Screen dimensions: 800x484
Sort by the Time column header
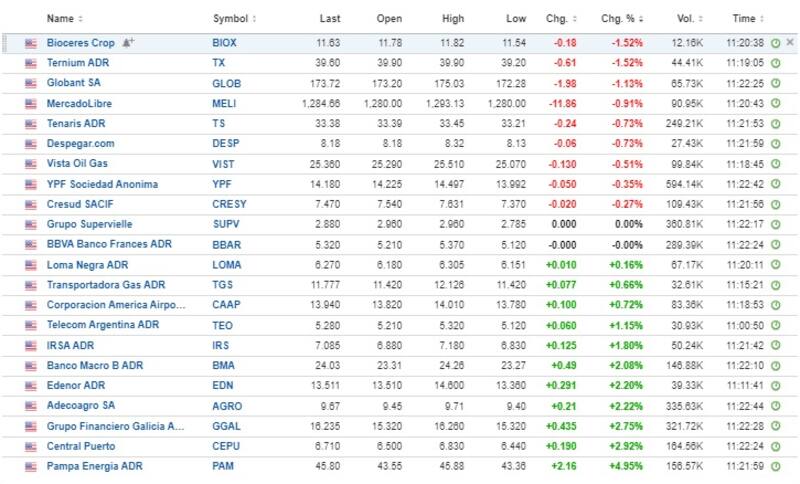click(x=748, y=18)
